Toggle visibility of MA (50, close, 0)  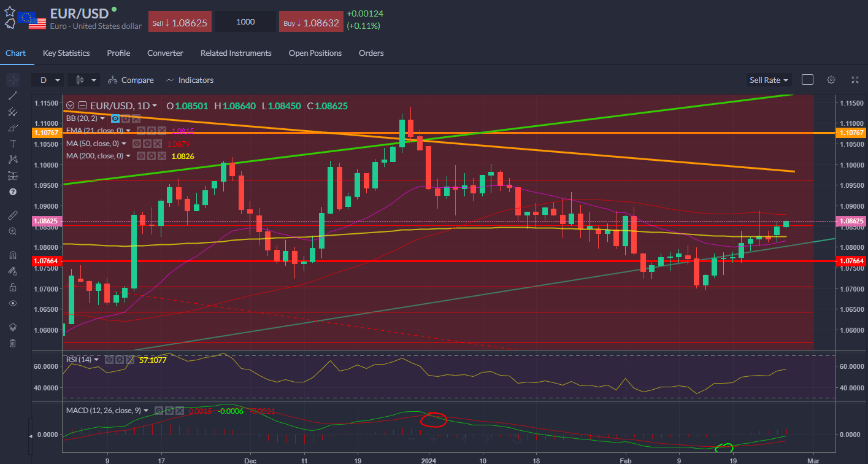pos(137,144)
